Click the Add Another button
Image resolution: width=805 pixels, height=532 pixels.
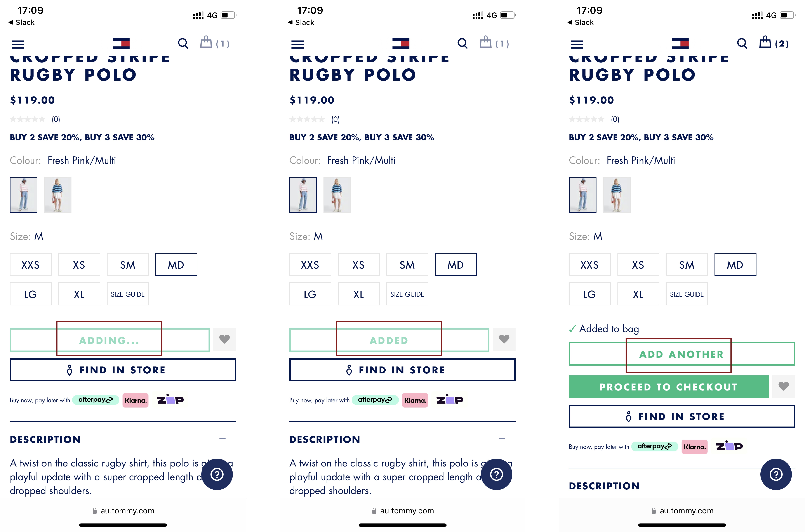click(x=682, y=354)
